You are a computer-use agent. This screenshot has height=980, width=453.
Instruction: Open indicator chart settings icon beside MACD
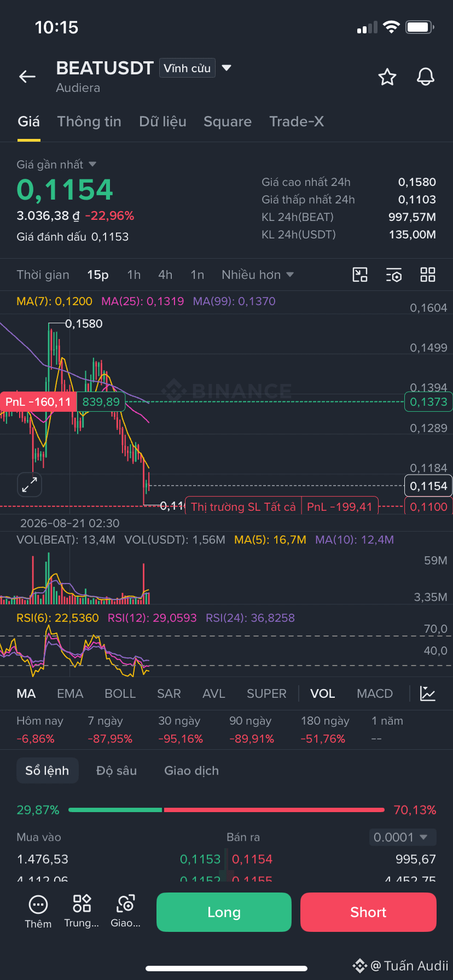(428, 693)
